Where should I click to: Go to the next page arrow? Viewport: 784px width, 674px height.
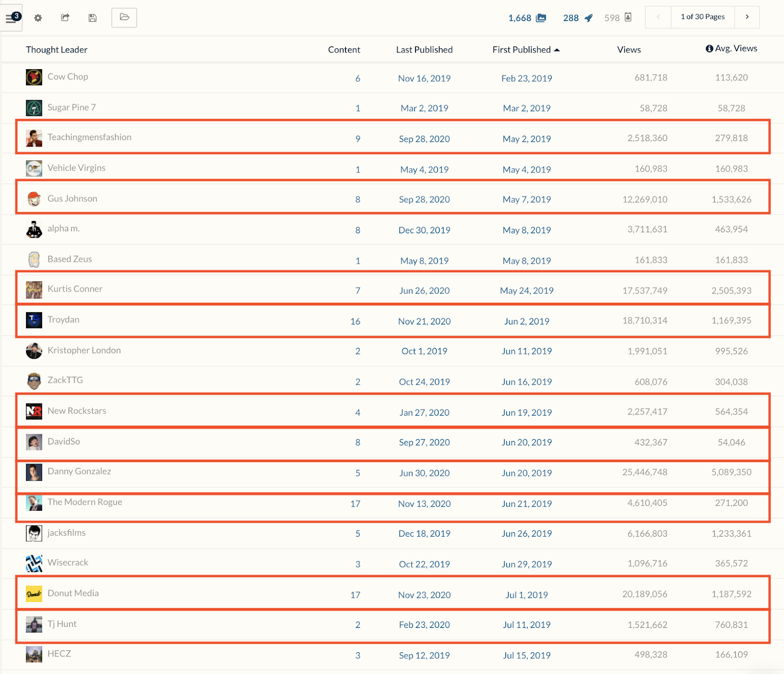pyautogui.click(x=747, y=17)
